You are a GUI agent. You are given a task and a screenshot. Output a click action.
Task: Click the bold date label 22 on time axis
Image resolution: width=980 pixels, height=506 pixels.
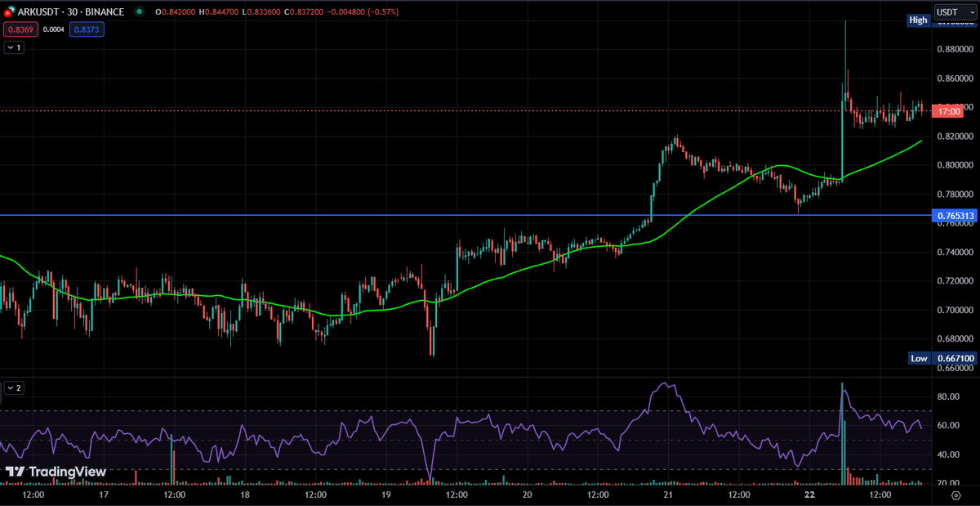809,495
